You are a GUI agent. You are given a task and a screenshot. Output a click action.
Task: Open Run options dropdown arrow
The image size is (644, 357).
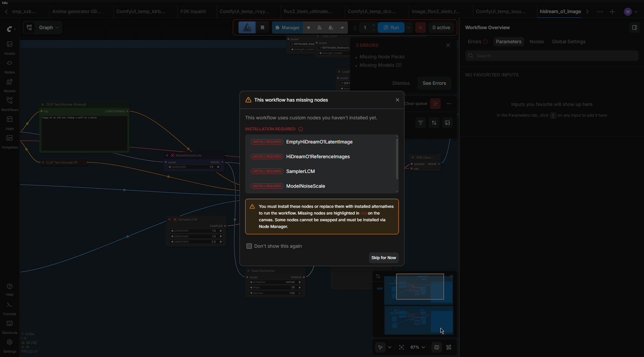pyautogui.click(x=408, y=27)
